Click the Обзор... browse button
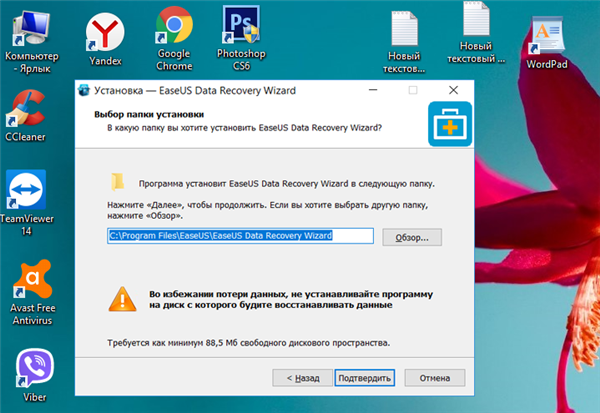This screenshot has width=600, height=413. point(412,237)
